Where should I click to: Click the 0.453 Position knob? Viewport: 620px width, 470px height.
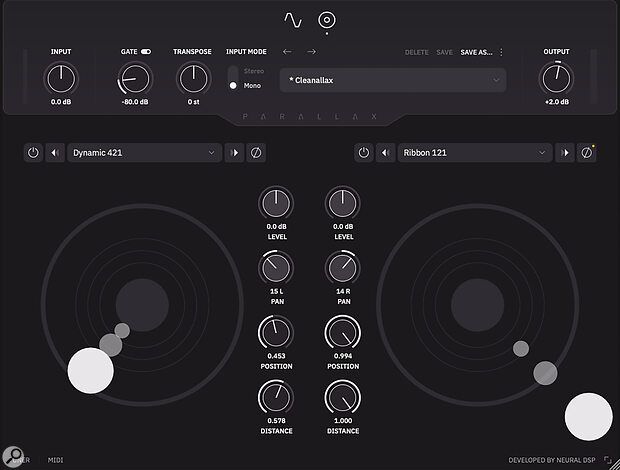(x=276, y=333)
